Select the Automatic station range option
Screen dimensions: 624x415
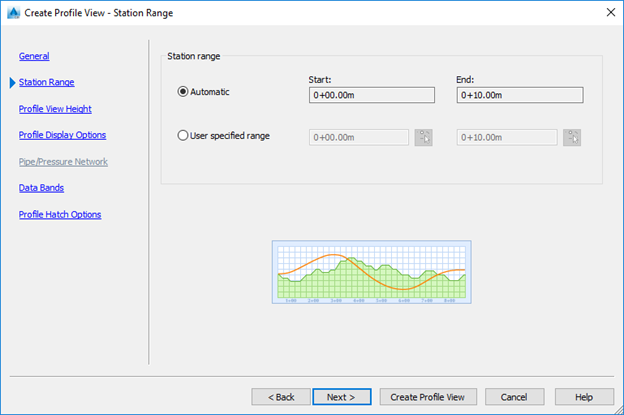[182, 92]
